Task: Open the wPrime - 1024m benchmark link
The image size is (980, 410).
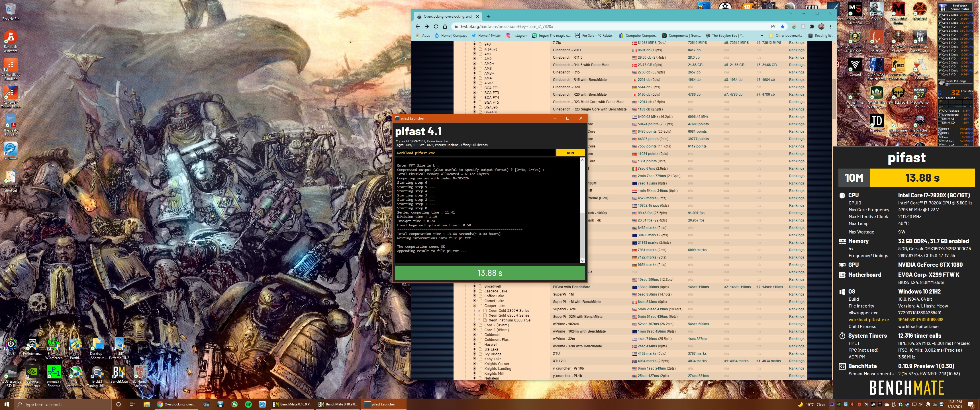Action: [x=566, y=324]
